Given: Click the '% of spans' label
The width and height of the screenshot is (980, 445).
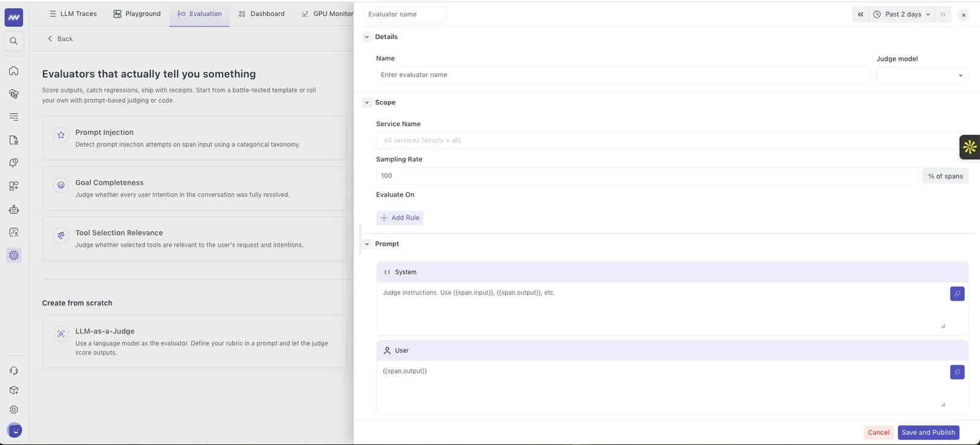Looking at the screenshot, I should pos(945,176).
